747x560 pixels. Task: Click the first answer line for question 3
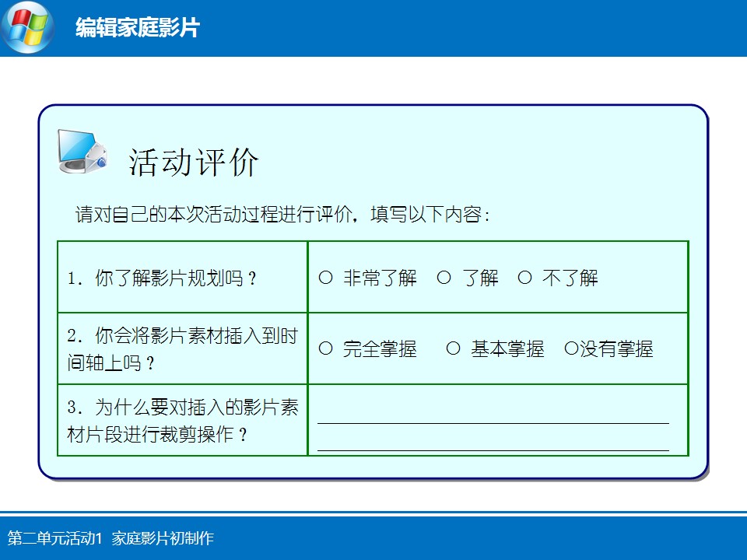pyautogui.click(x=493, y=423)
